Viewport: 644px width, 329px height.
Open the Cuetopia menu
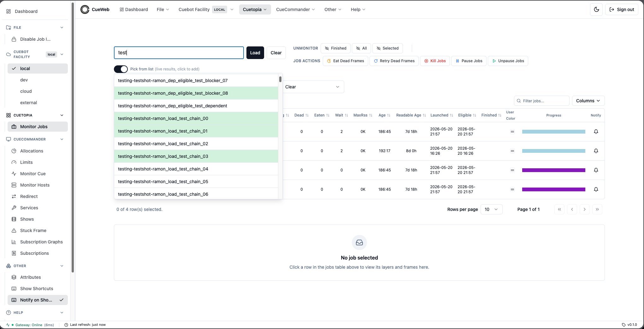click(x=255, y=9)
